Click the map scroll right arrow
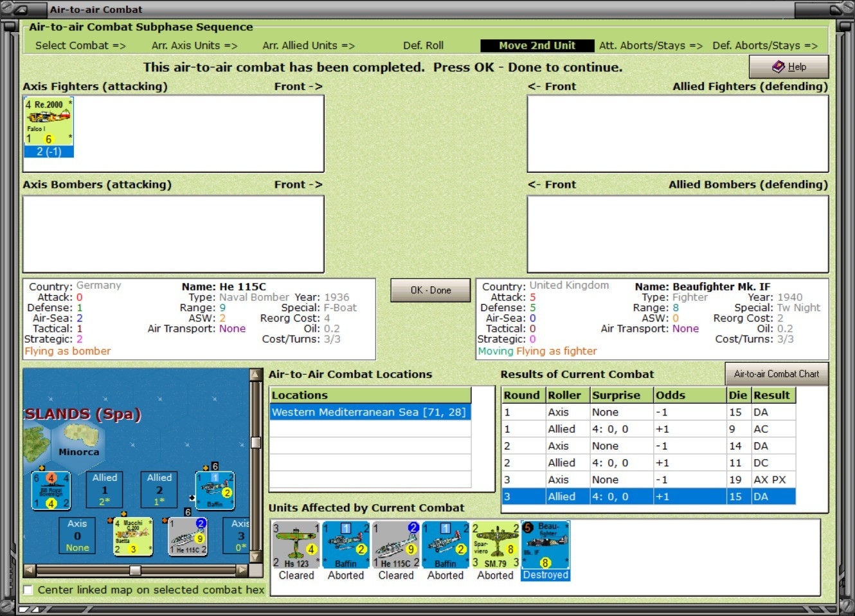This screenshot has height=616, width=855. tap(242, 570)
